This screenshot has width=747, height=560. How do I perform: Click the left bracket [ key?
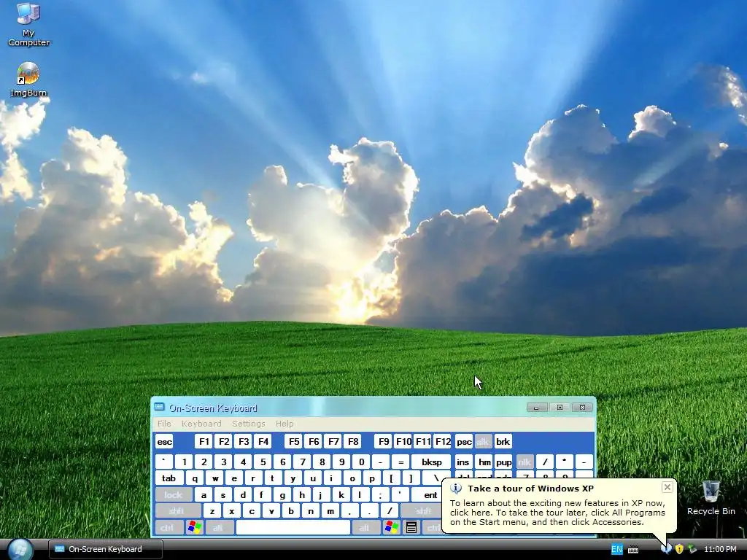pos(392,478)
